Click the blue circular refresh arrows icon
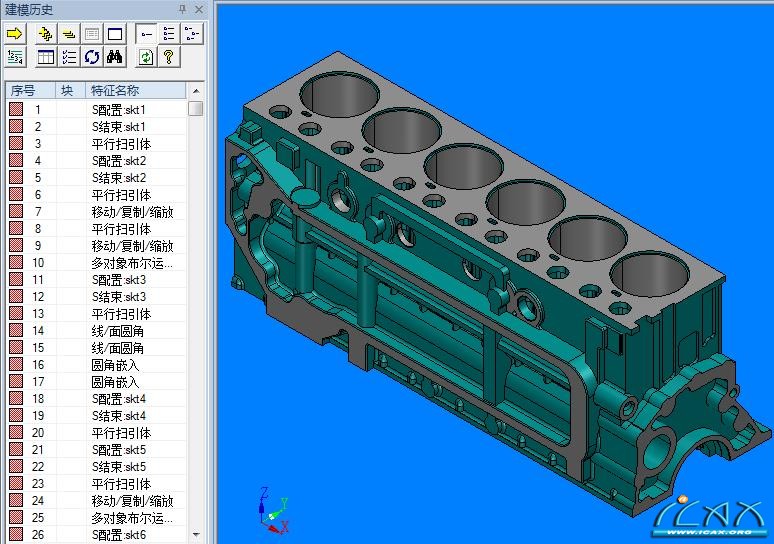The height and width of the screenshot is (544, 774). 92,57
